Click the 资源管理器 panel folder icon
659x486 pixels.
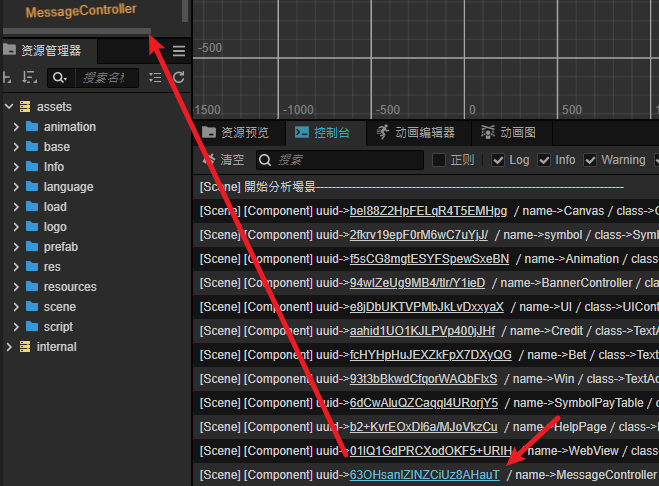(9, 50)
